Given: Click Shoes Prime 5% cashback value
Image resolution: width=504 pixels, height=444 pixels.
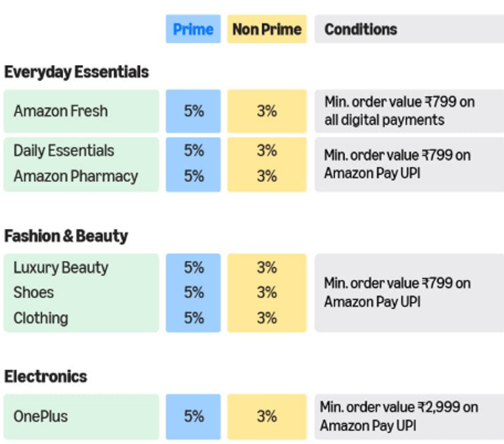Looking at the screenshot, I should click(194, 293).
